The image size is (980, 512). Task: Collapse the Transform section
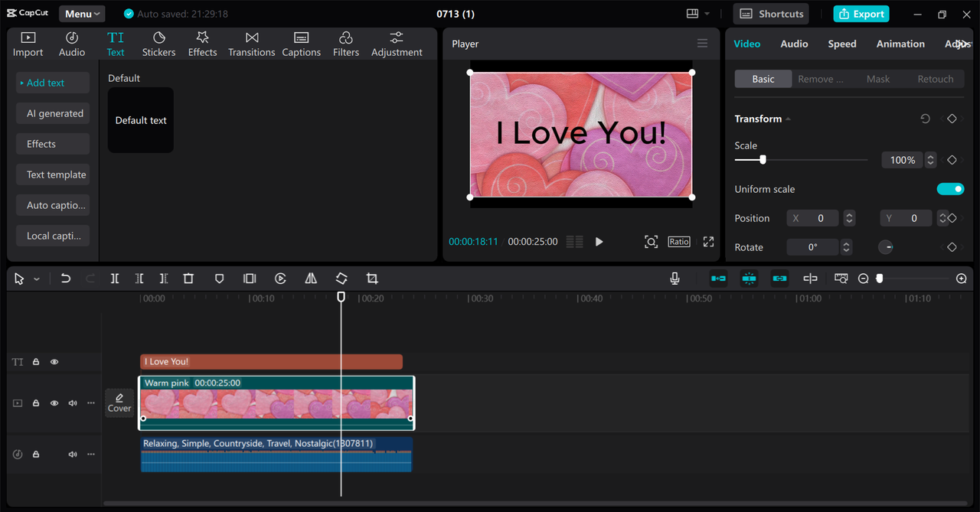pyautogui.click(x=789, y=119)
